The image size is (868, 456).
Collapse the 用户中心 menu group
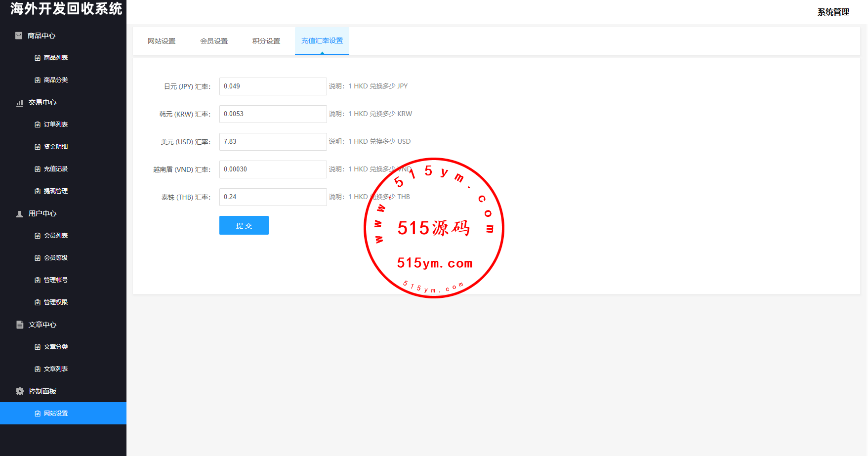pos(42,213)
